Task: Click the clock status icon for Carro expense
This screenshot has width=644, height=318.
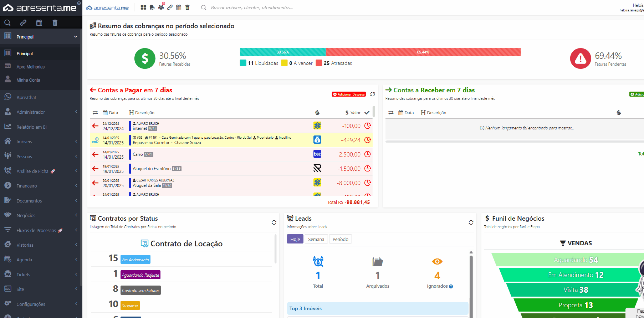Action: point(368,154)
